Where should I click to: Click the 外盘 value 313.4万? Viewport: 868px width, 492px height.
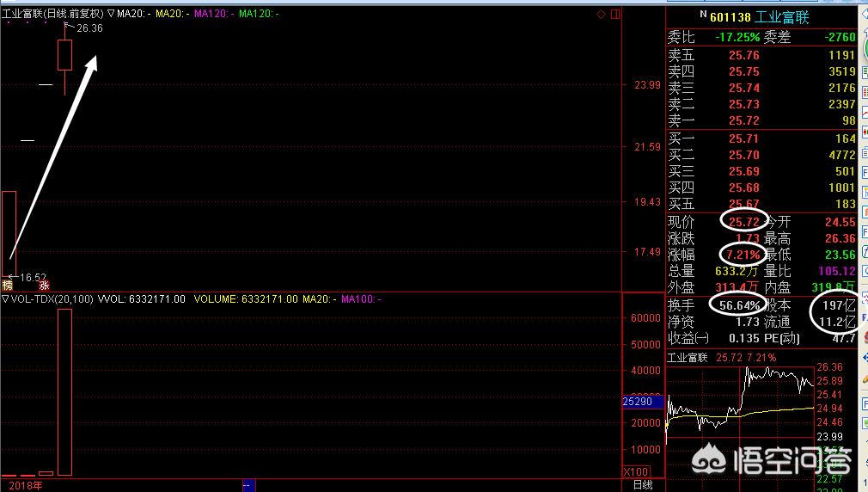coord(737,287)
